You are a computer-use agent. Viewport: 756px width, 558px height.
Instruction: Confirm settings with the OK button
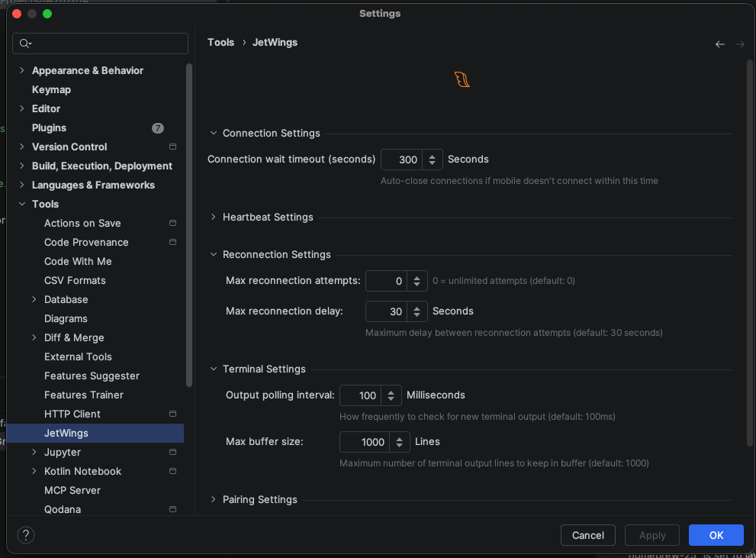click(715, 534)
